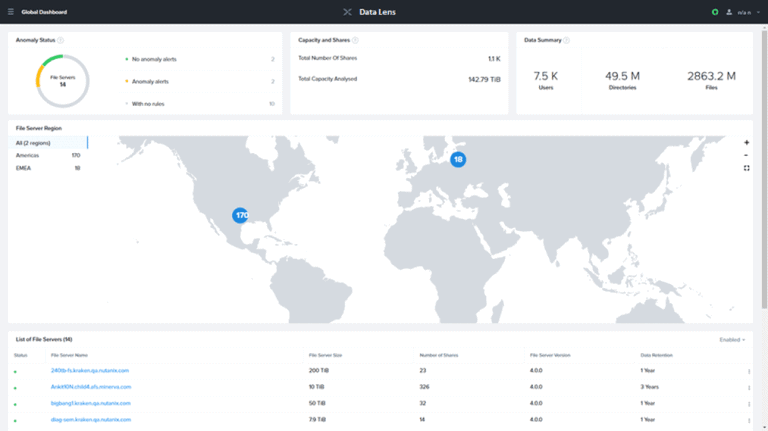Open the Enabled filter dropdown

[x=732, y=340]
